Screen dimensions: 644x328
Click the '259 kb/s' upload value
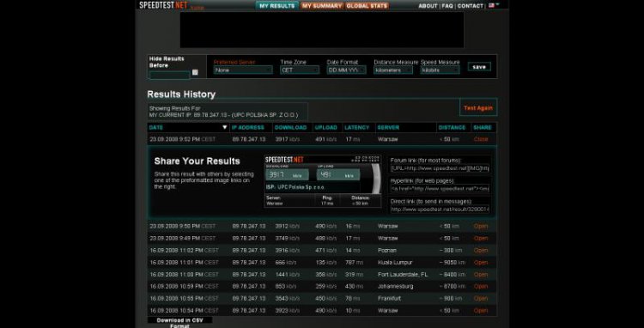pos(325,286)
